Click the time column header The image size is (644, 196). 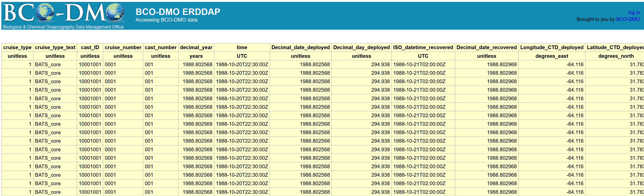pos(242,48)
